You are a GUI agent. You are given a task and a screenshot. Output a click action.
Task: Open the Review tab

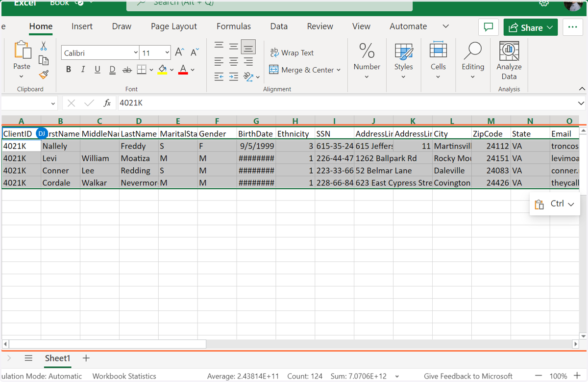point(320,26)
